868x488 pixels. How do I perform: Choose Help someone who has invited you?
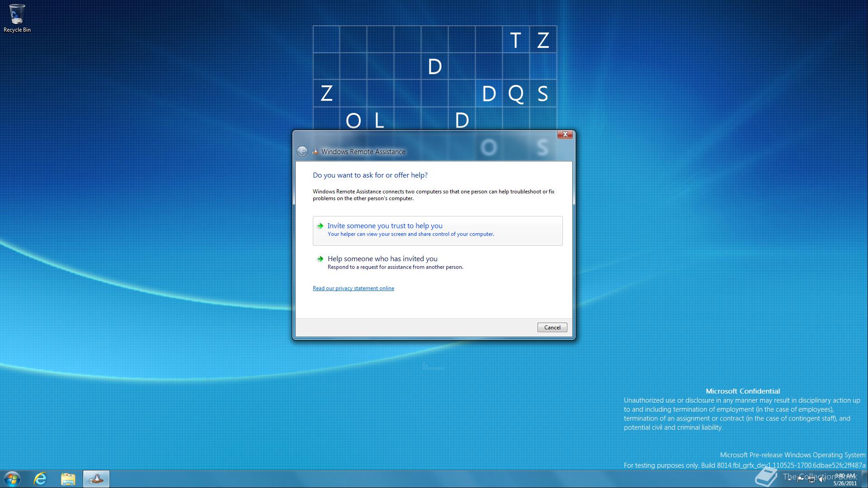tap(438, 263)
